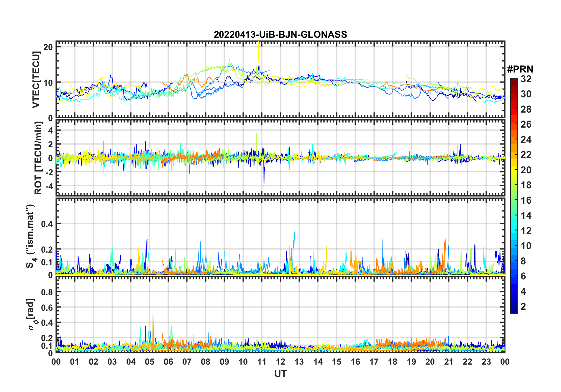561x392 pixels.
Task: Click the colorbar tick label 18
Action: pos(526,185)
